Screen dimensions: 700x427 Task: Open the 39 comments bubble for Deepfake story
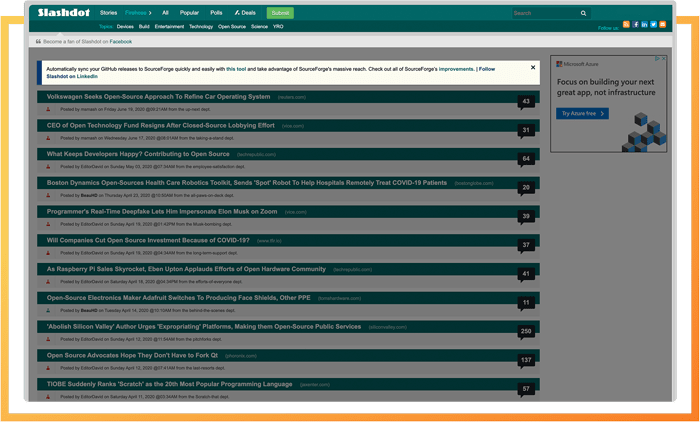click(x=526, y=217)
